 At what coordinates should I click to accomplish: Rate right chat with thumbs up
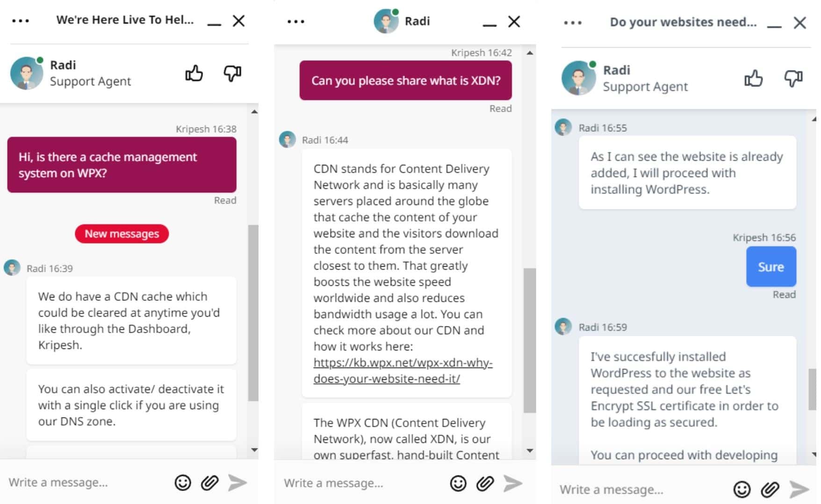click(753, 78)
